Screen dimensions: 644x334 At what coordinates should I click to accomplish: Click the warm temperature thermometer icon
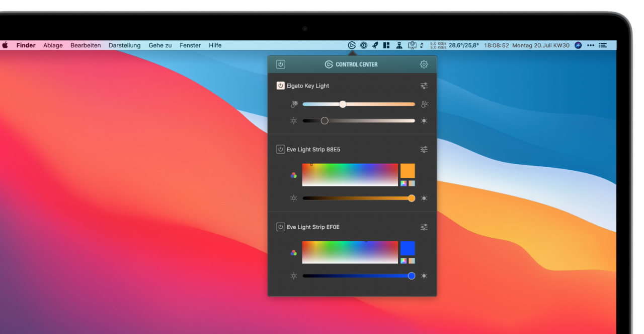[x=424, y=104]
